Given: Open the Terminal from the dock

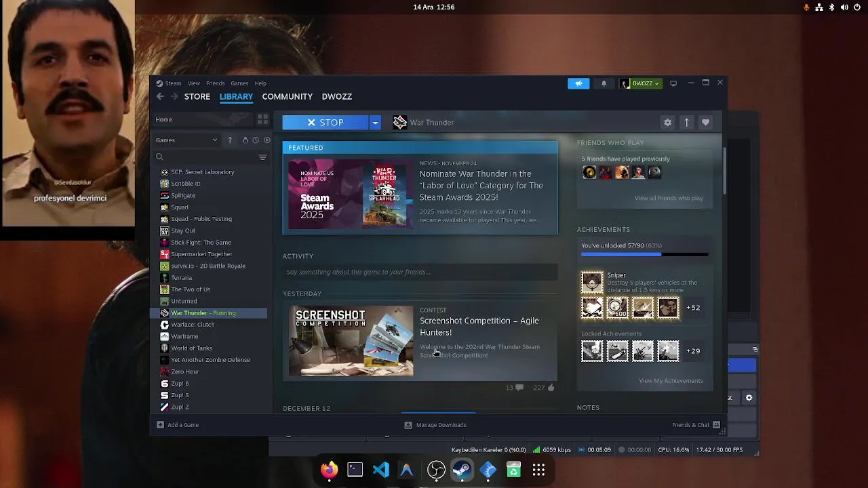Looking at the screenshot, I should (355, 470).
